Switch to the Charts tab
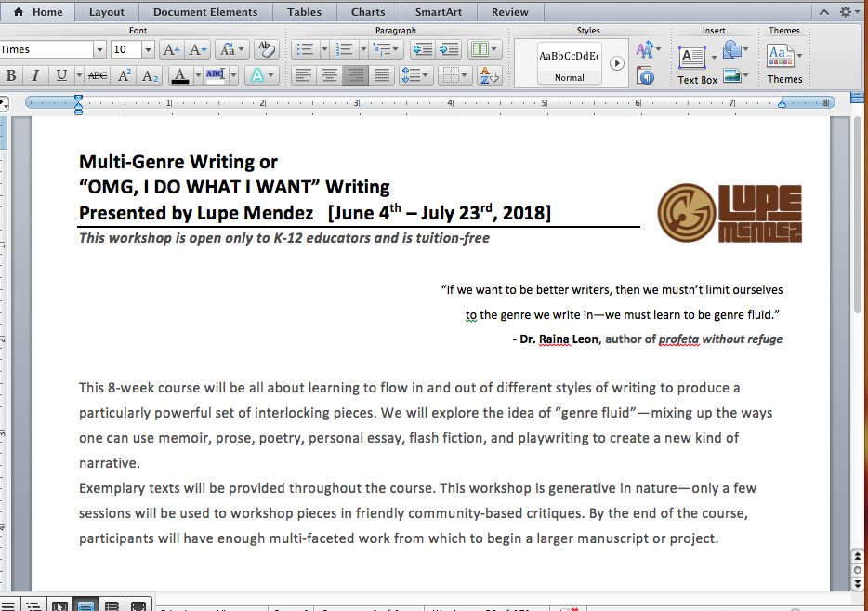 click(368, 12)
